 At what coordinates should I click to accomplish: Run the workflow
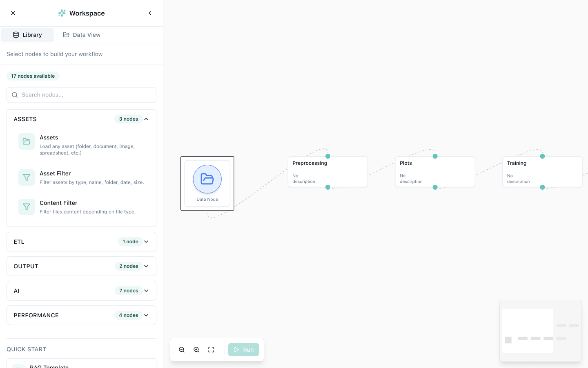pyautogui.click(x=243, y=350)
